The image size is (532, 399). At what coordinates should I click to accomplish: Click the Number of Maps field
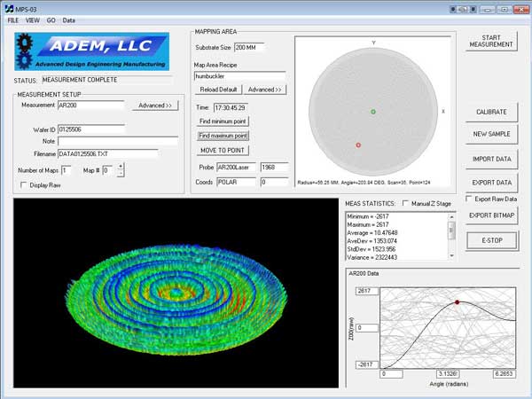(66, 170)
